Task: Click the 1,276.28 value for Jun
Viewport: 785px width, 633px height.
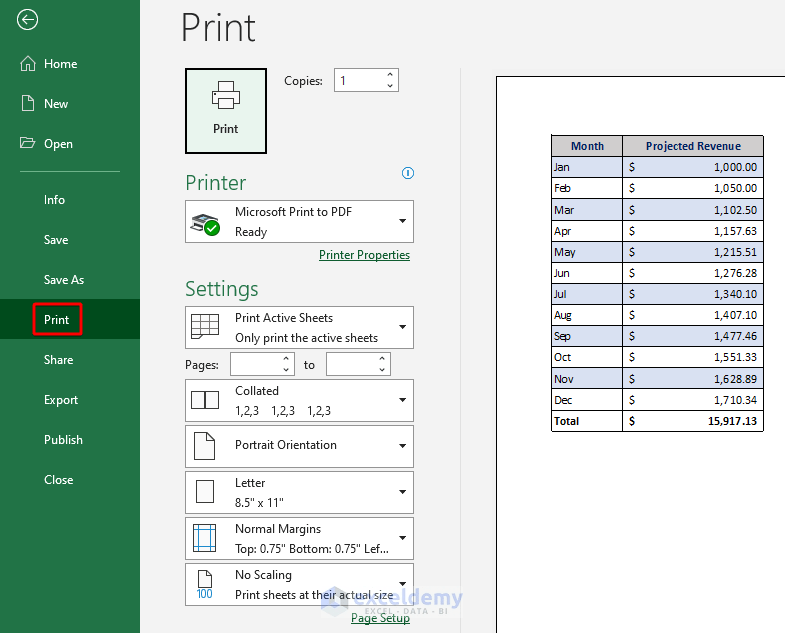Action: pyautogui.click(x=735, y=273)
